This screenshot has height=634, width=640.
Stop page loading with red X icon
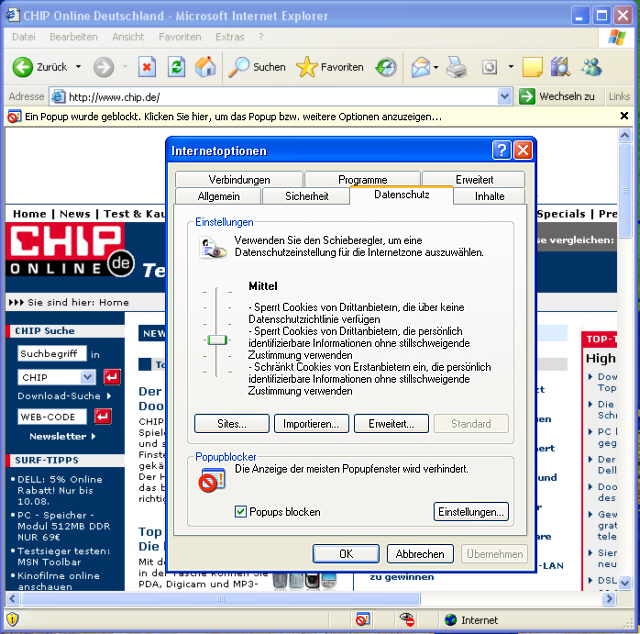click(147, 67)
